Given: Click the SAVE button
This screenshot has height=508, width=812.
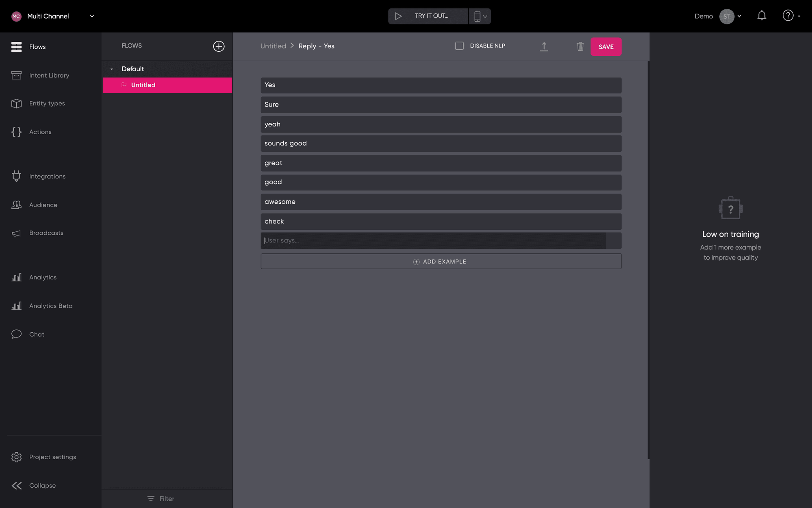Looking at the screenshot, I should coord(606,46).
